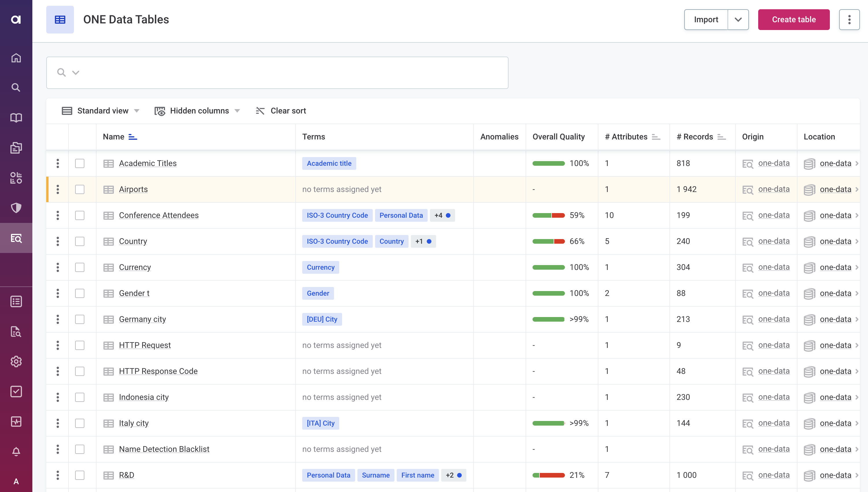Tick the checkbox beside Germany city
This screenshot has height=492, width=868.
[x=80, y=319]
